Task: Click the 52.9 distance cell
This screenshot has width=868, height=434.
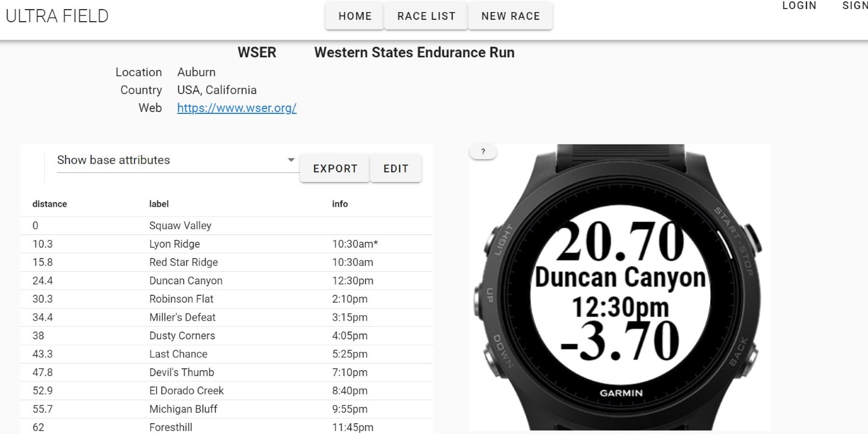Action: (x=42, y=391)
